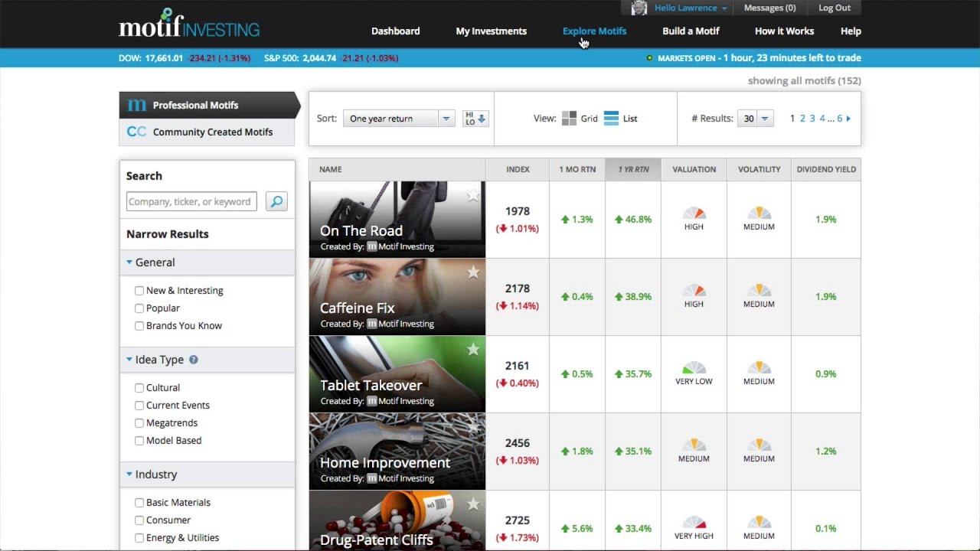Click On The Road valuation gauge

click(x=694, y=214)
